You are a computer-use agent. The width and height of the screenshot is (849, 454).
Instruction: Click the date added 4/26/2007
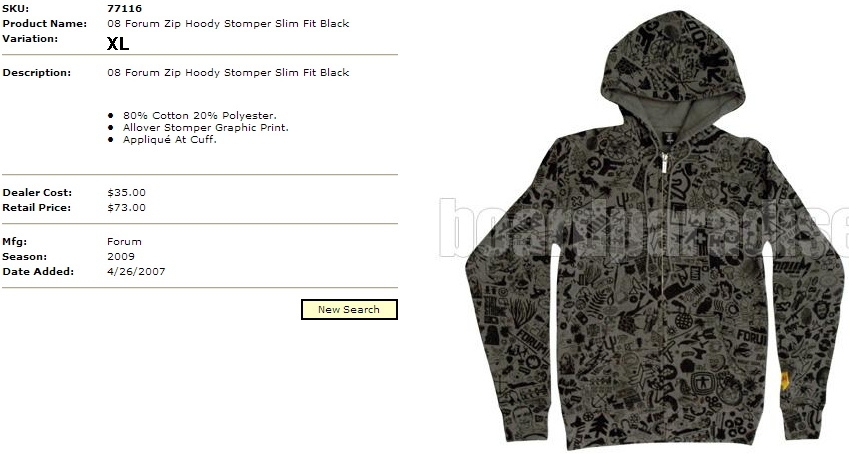point(136,271)
